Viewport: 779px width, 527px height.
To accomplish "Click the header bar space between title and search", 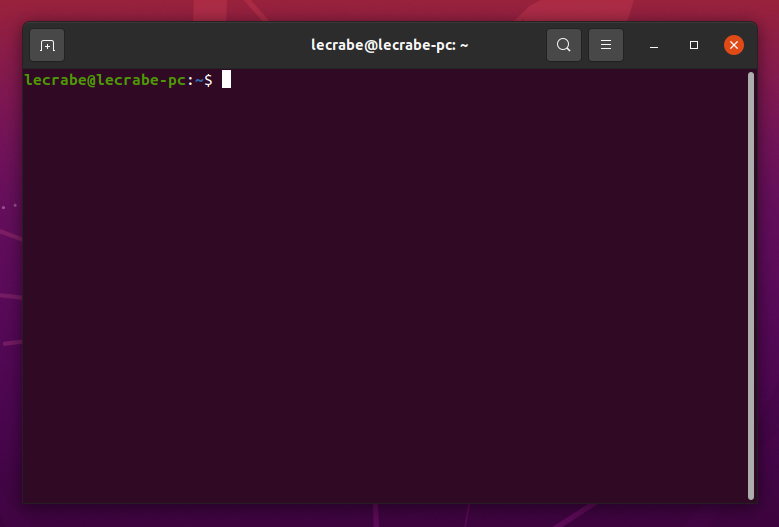I will coord(507,45).
